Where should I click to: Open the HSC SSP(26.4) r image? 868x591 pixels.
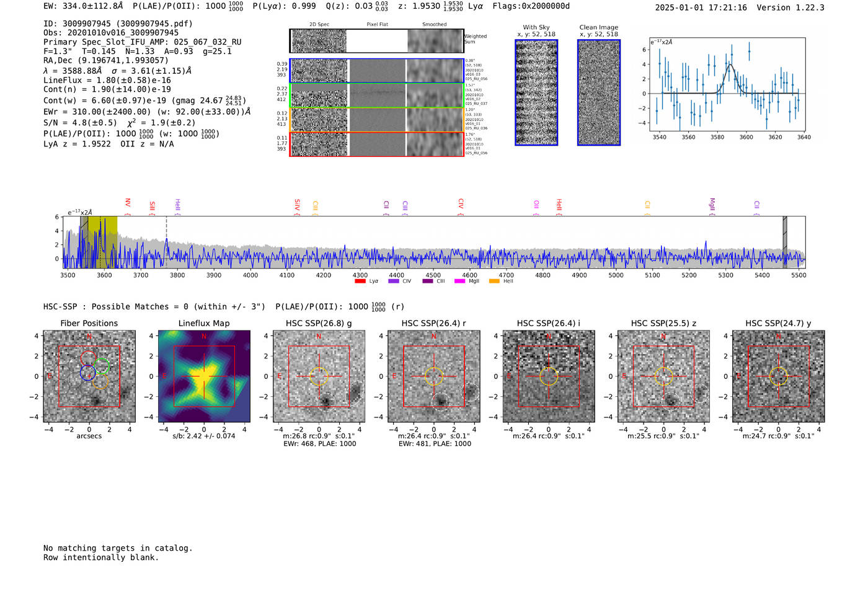[433, 376]
